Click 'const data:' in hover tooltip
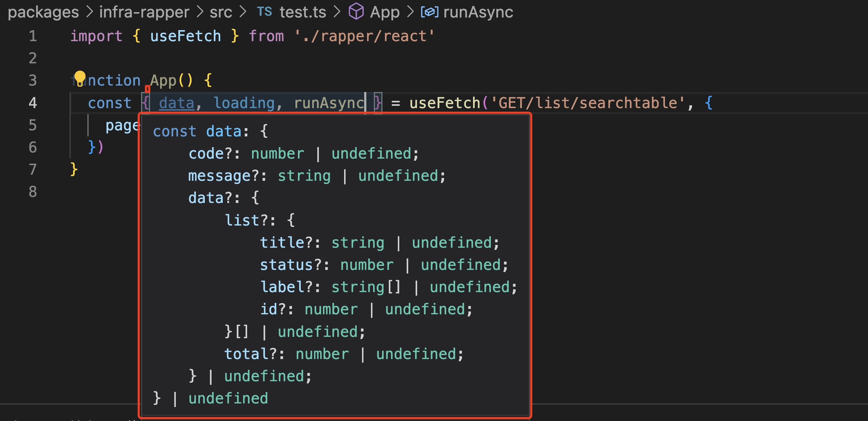Screen dimensions: 868x421 (x=201, y=131)
